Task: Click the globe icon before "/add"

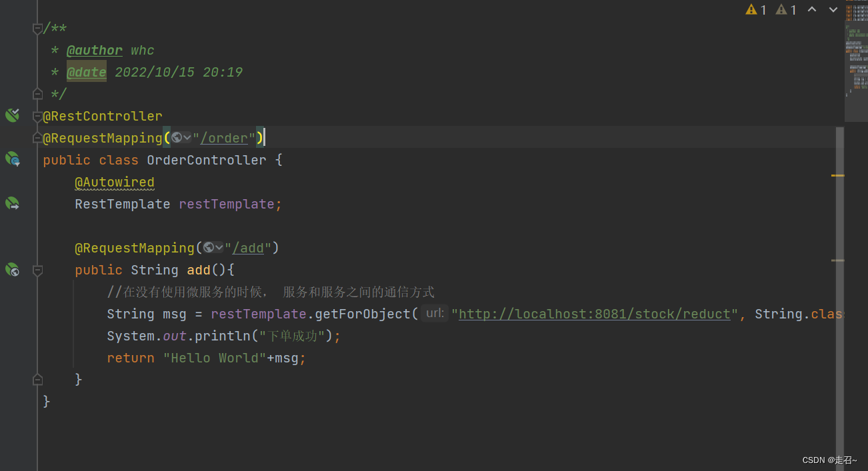Action: click(x=209, y=248)
